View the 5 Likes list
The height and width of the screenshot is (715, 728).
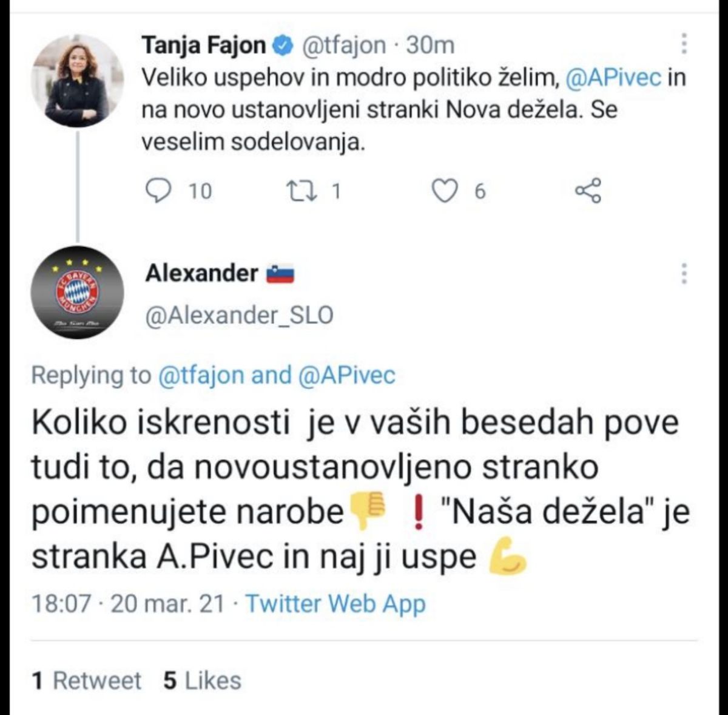(202, 680)
